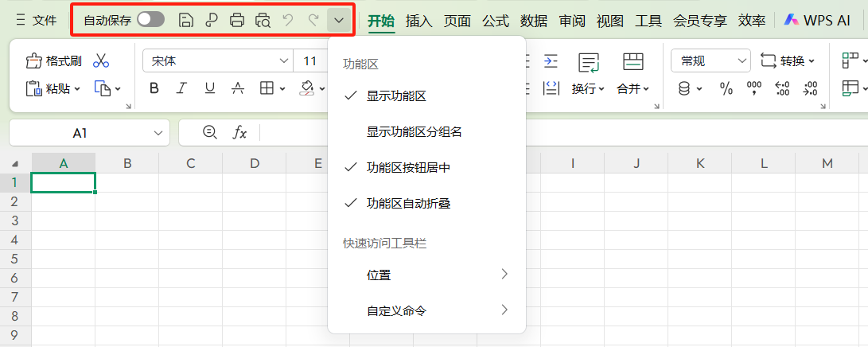This screenshot has width=868, height=347.
Task: Collapse the quick access toolbar dropdown arrow
Action: [x=339, y=21]
